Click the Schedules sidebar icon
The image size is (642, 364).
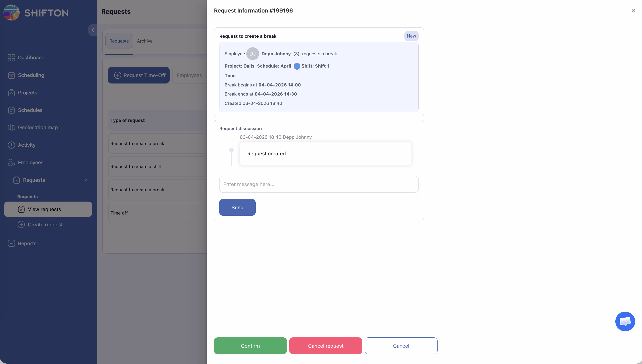pos(11,110)
